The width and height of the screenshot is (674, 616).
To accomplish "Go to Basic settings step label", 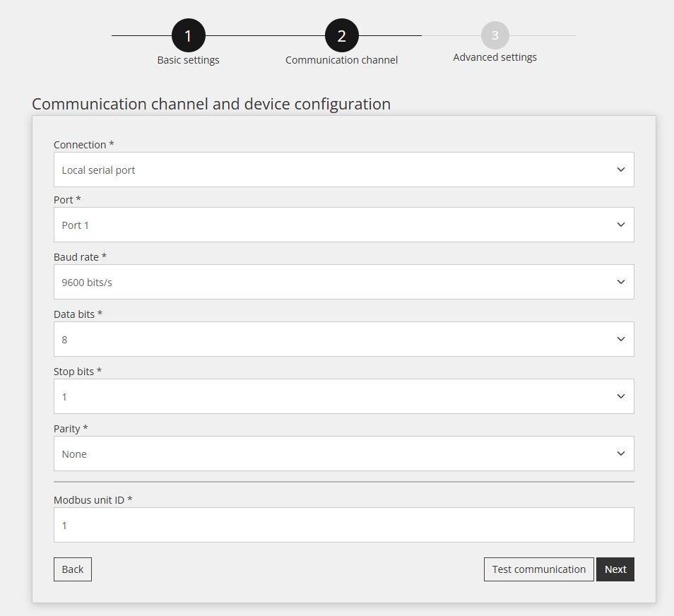I will [188, 60].
